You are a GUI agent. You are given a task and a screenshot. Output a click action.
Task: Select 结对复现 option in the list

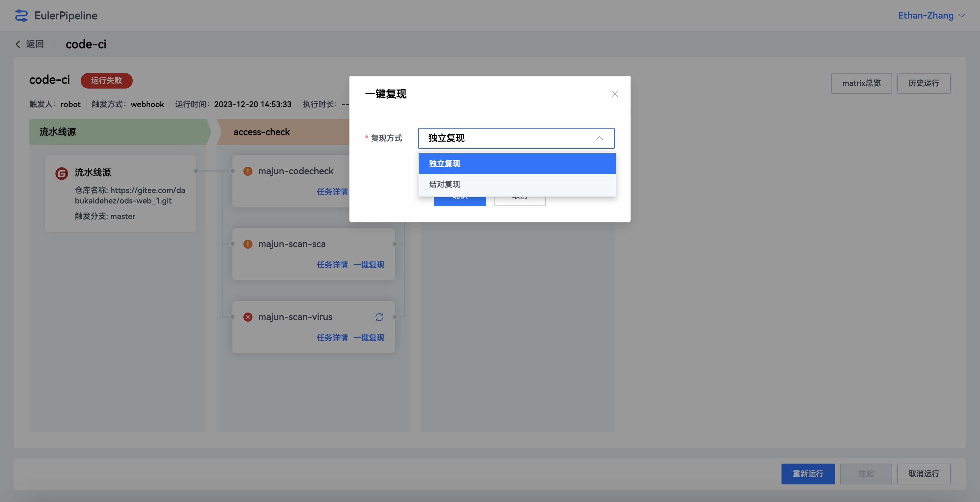444,184
